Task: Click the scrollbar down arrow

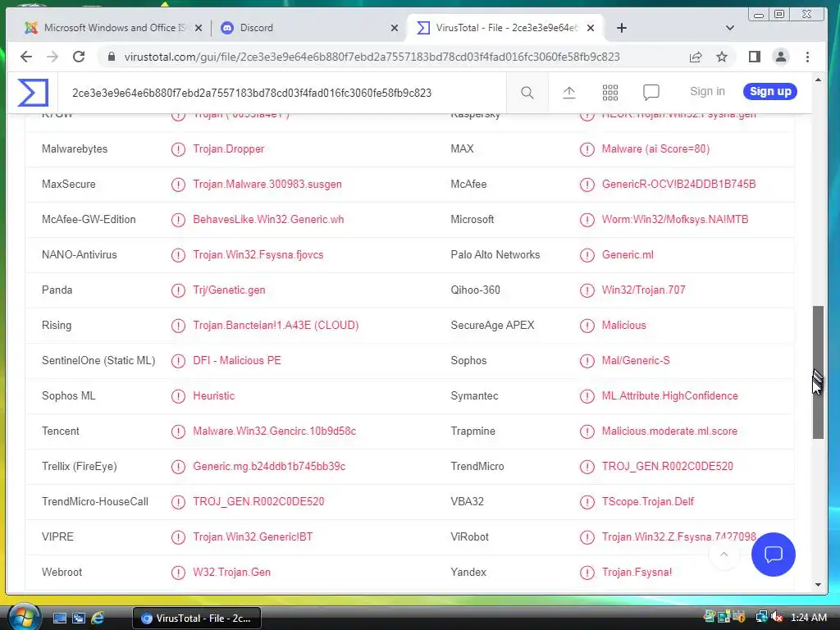Action: (818, 584)
